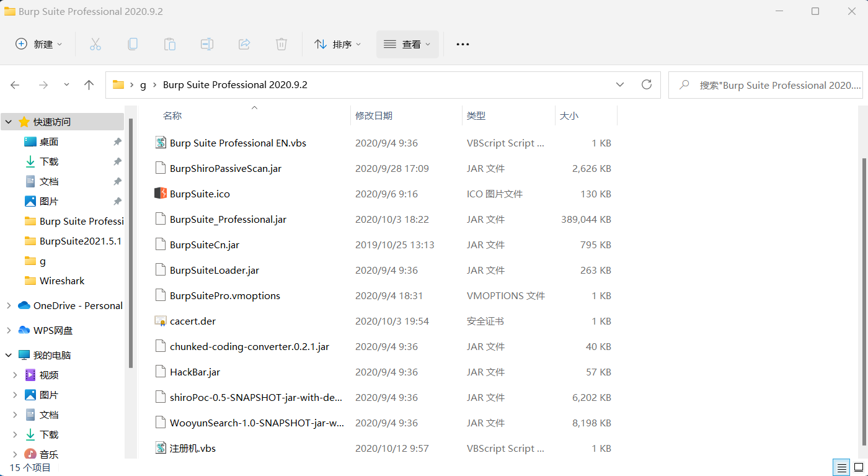Click the pin icon next to 图片
Image resolution: width=868 pixels, height=476 pixels.
[x=117, y=202]
